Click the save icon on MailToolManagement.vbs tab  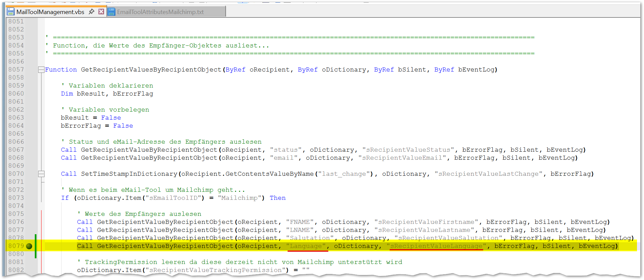coord(11,12)
